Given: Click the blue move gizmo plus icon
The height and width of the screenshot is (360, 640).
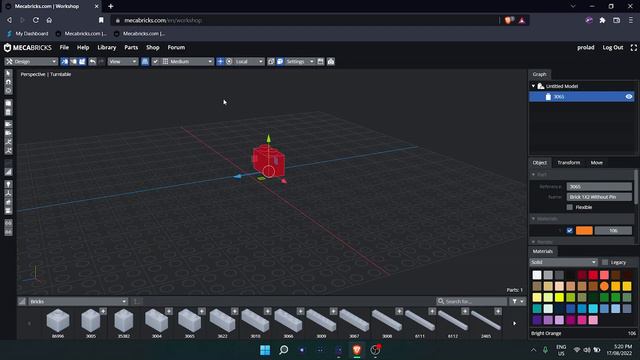Looking at the screenshot, I should coord(220,62).
